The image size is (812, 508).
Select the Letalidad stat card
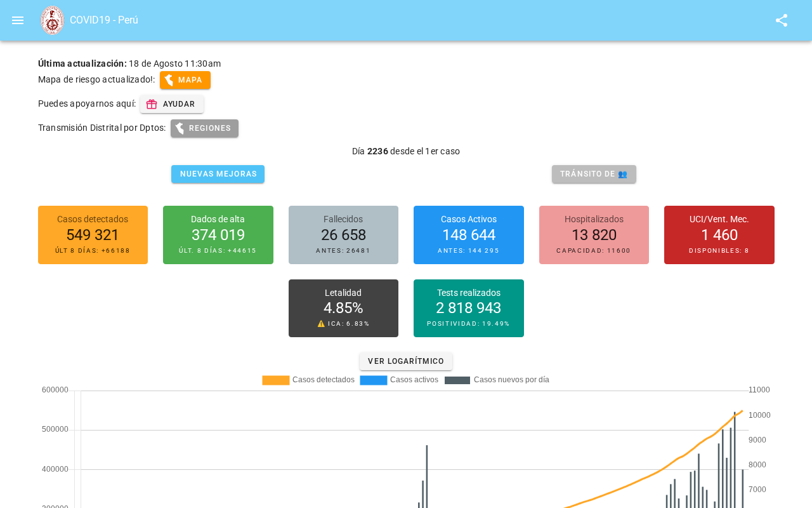pyautogui.click(x=343, y=308)
